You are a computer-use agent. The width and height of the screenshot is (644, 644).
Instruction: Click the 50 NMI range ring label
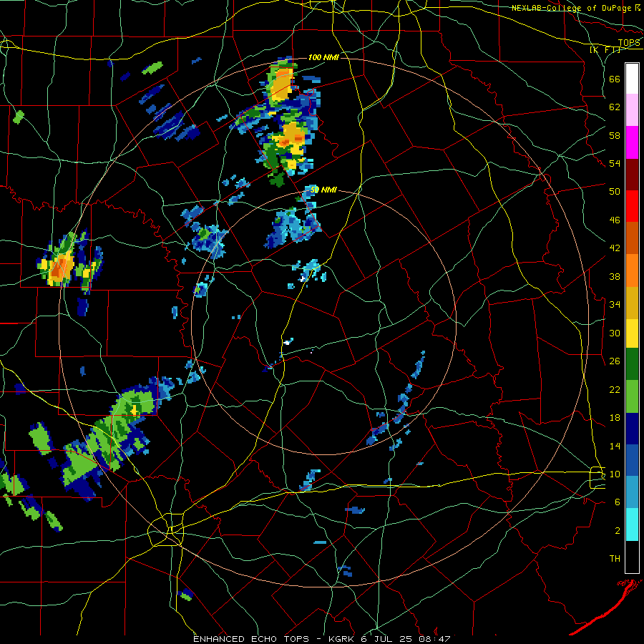pos(323,190)
